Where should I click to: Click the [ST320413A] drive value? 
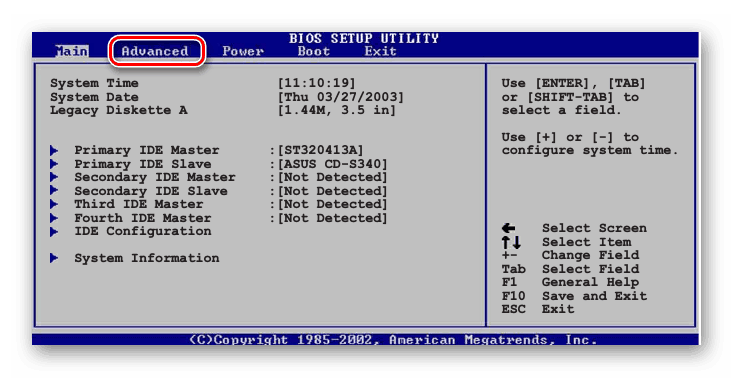click(x=321, y=150)
